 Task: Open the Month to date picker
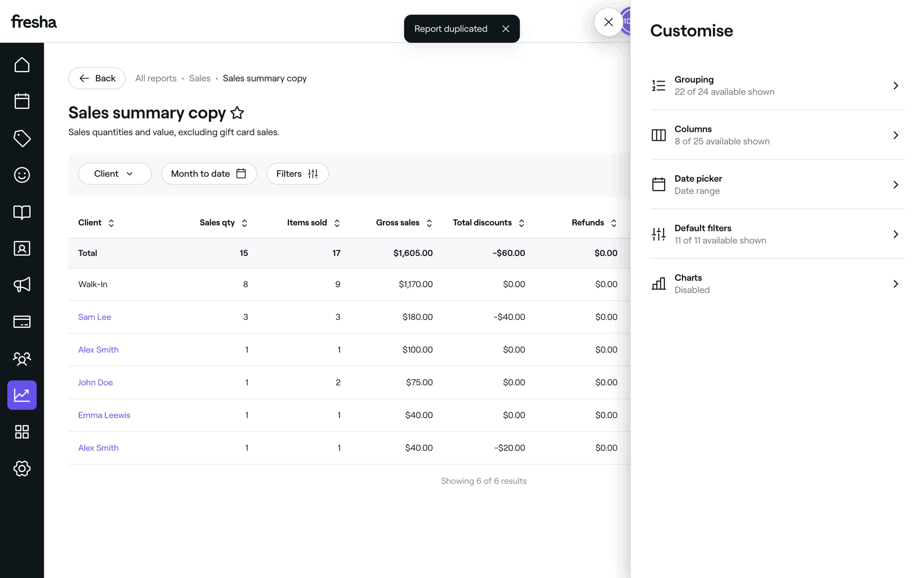pos(209,173)
